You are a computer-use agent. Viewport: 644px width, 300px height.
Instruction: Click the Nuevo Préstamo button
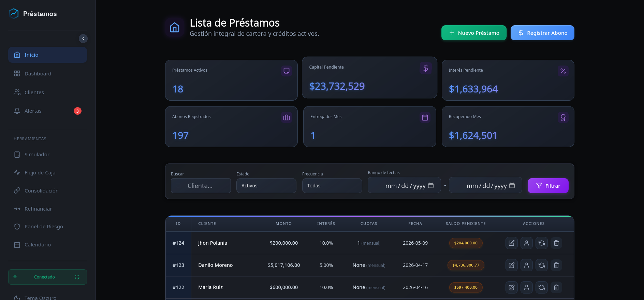(x=474, y=33)
